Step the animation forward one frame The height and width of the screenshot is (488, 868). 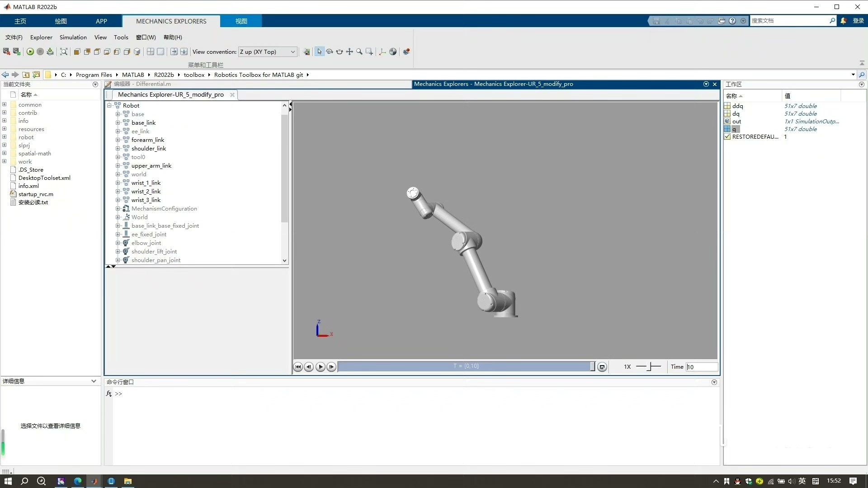tap(331, 367)
